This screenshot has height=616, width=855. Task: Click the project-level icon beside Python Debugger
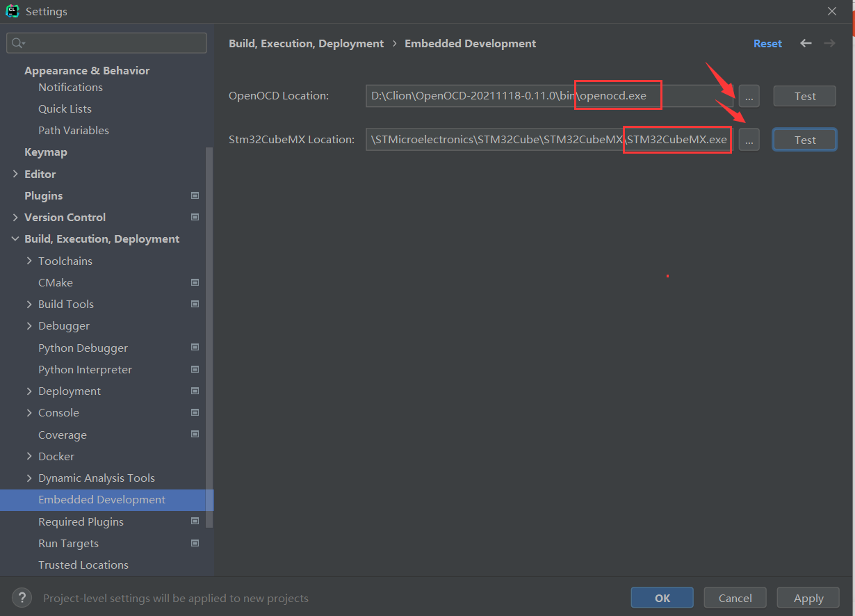click(195, 348)
